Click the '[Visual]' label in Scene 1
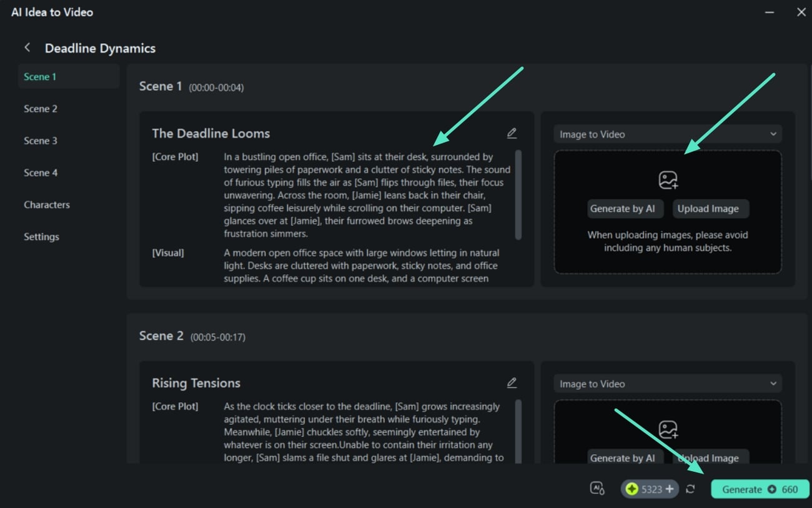 pyautogui.click(x=168, y=253)
